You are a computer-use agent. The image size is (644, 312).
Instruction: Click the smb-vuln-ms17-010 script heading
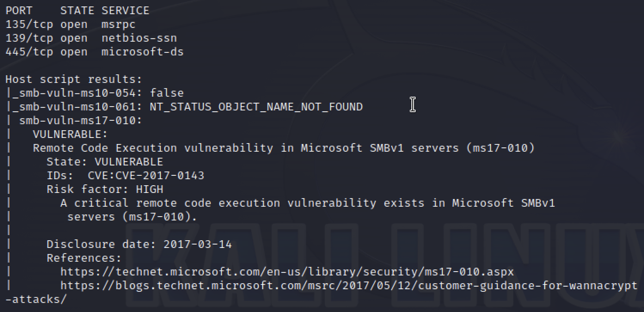[x=80, y=121]
